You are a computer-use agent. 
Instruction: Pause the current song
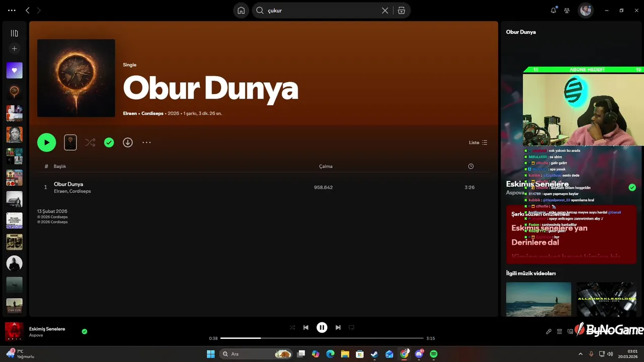(x=322, y=327)
